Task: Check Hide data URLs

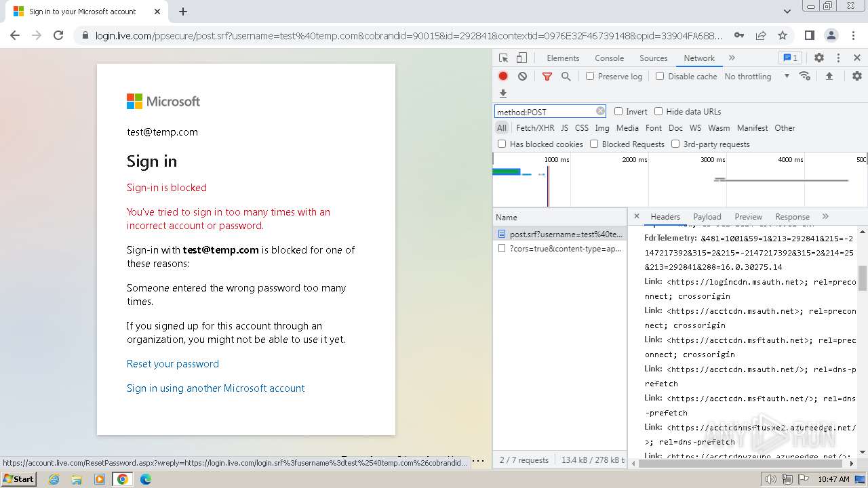Action: coord(658,112)
